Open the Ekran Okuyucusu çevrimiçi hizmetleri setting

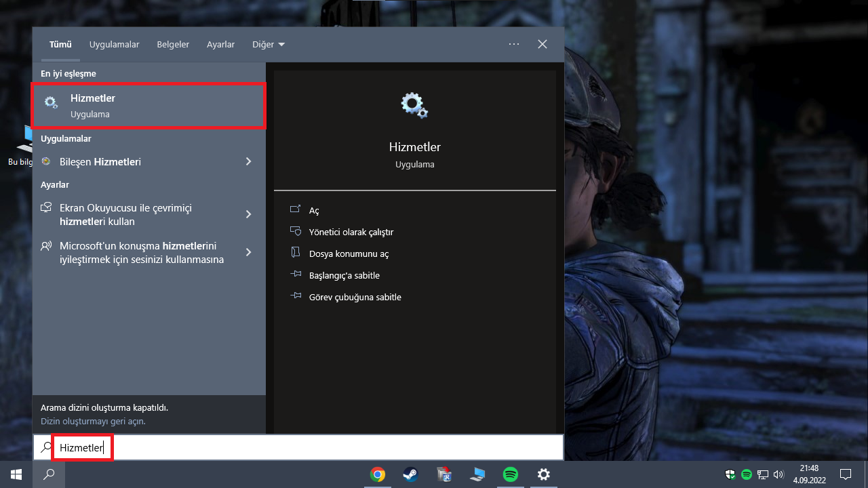[x=149, y=214]
